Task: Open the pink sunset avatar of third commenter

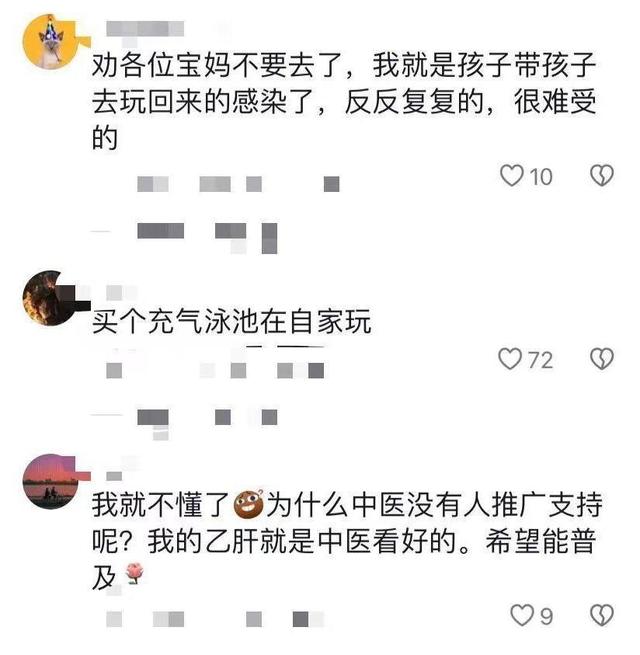Action: (50, 481)
